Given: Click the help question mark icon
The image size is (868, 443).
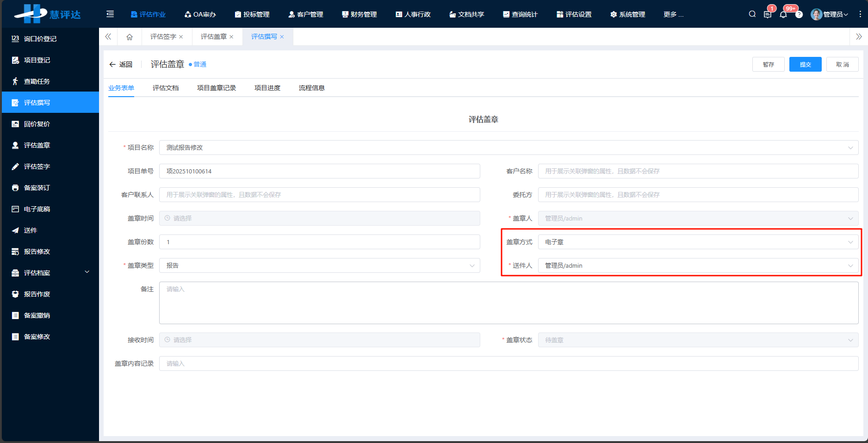Looking at the screenshot, I should pos(799,14).
